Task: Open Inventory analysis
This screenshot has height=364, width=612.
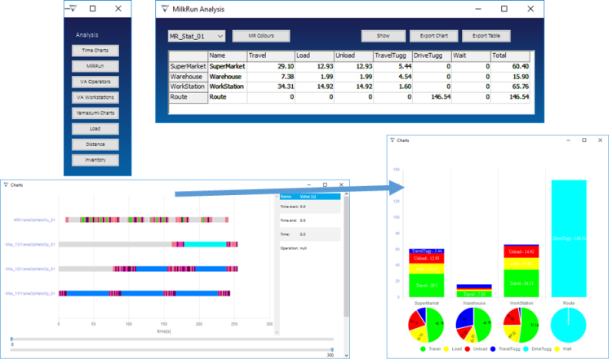Action: (95, 160)
